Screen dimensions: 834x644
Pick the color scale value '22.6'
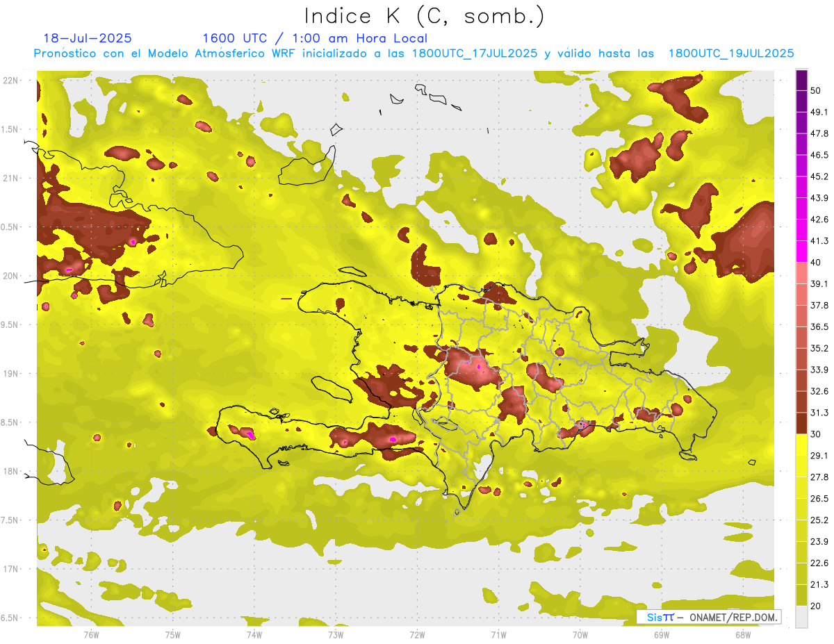click(819, 563)
